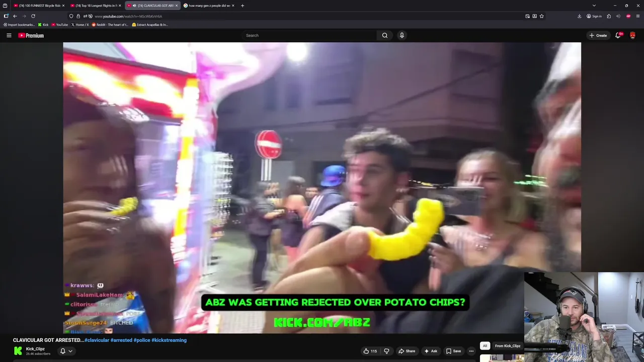Open the Home / X bookmark
The height and width of the screenshot is (362, 644).
80,25
